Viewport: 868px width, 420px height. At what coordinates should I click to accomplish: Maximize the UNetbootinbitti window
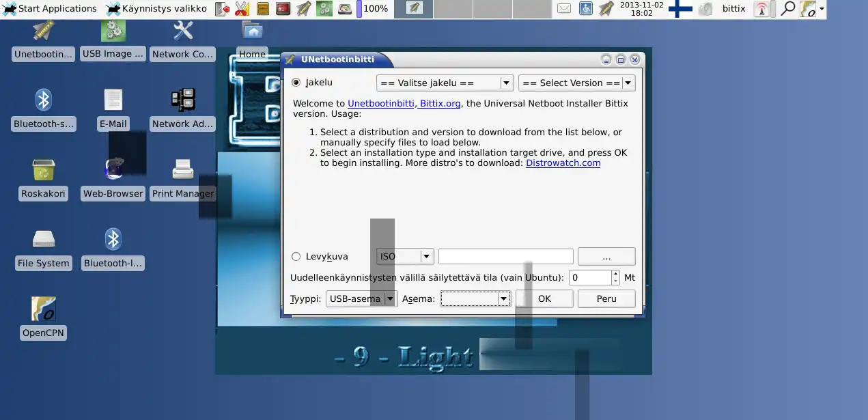[621, 60]
